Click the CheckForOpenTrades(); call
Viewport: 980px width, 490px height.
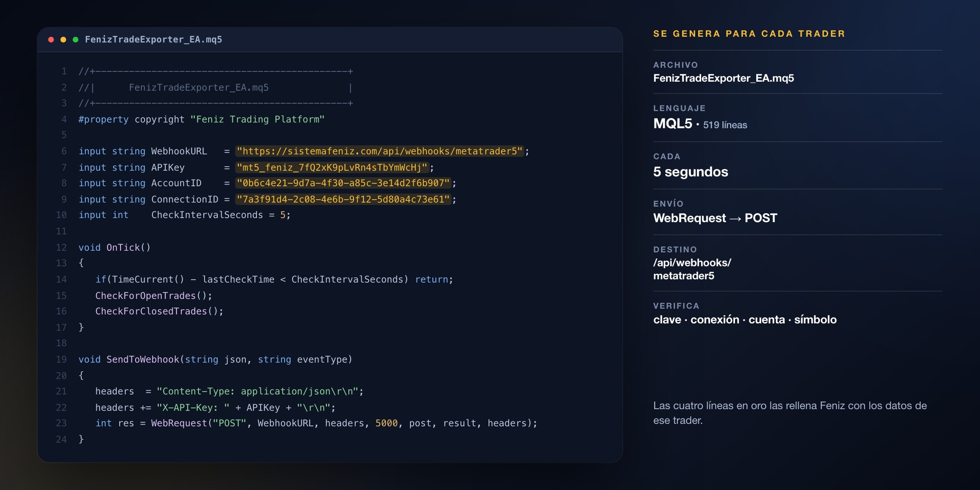154,296
